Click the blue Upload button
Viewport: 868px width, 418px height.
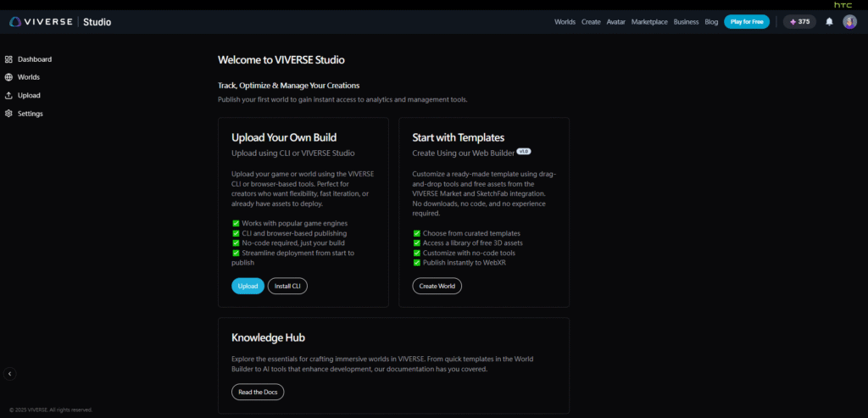248,287
